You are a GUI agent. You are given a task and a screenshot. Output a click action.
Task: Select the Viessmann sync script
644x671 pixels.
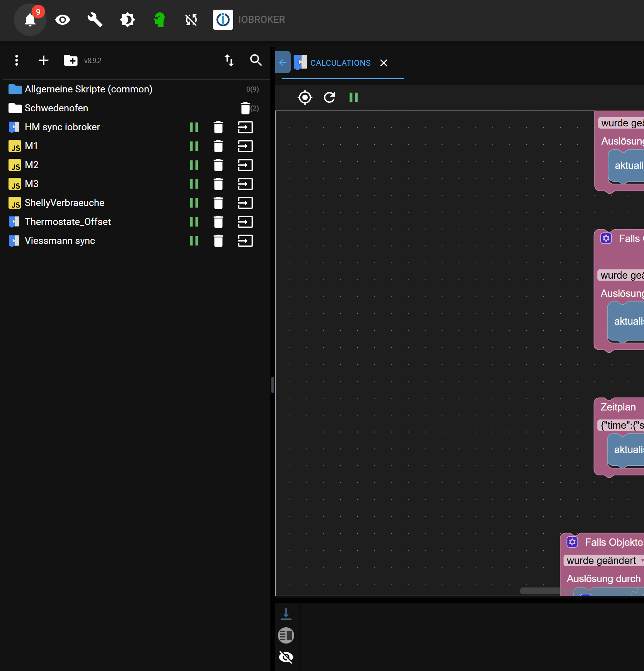[60, 241]
